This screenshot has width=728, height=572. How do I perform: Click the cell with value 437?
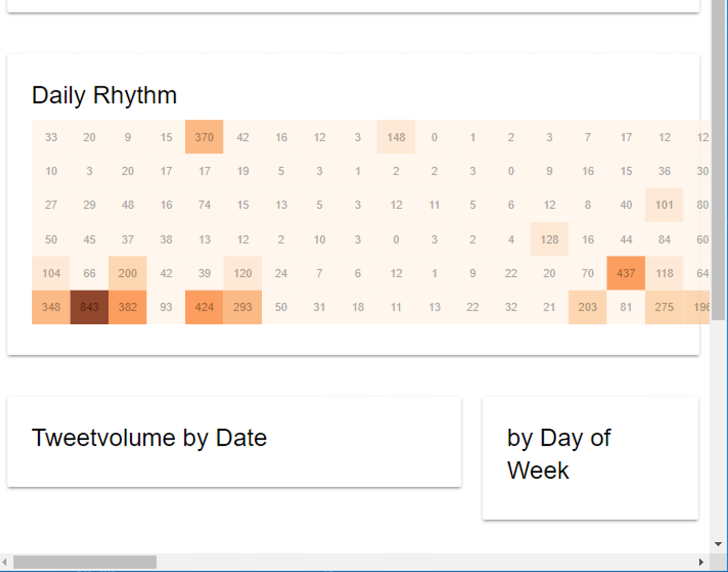pyautogui.click(x=626, y=273)
